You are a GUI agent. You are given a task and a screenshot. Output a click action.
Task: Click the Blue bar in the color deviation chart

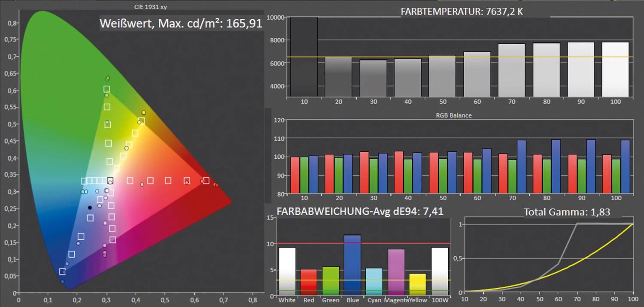point(352,264)
